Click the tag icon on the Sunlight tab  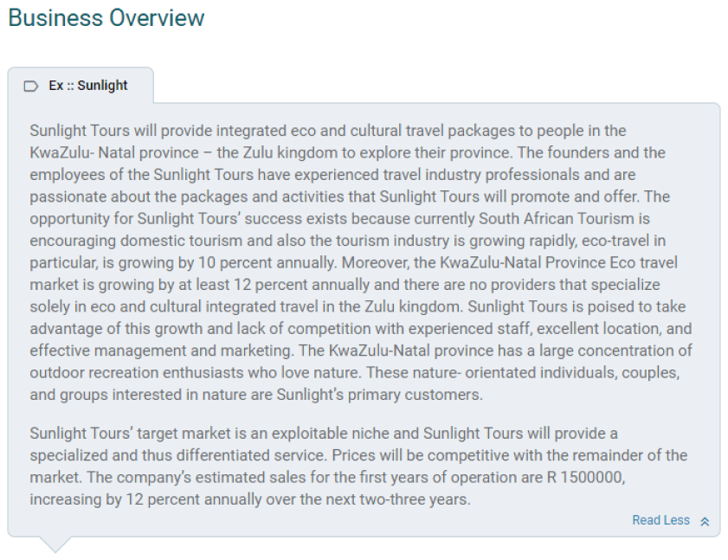31,86
